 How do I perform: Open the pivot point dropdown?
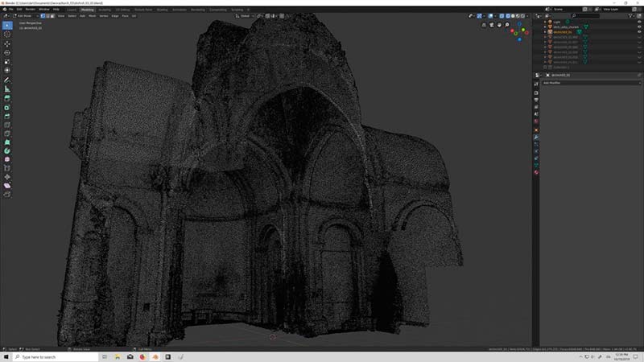(x=259, y=16)
